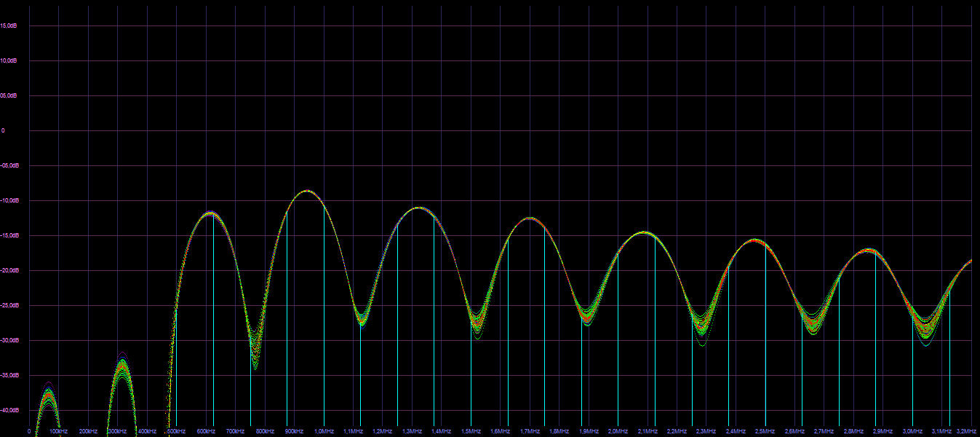Click the 3,2MHz frequency tick label
Screen dimensions: 980x437
tap(967, 432)
